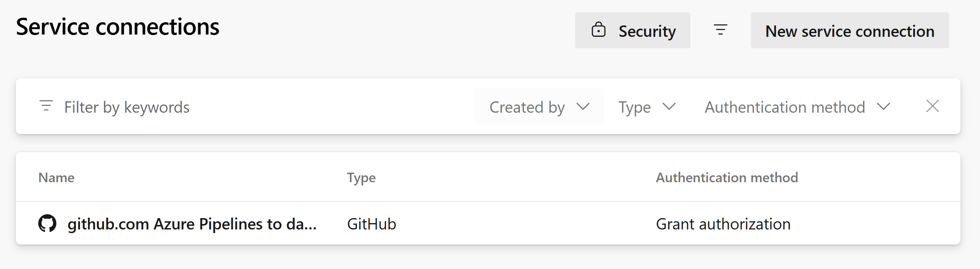The image size is (980, 269).
Task: Sort by the Type column header
Action: (361, 178)
